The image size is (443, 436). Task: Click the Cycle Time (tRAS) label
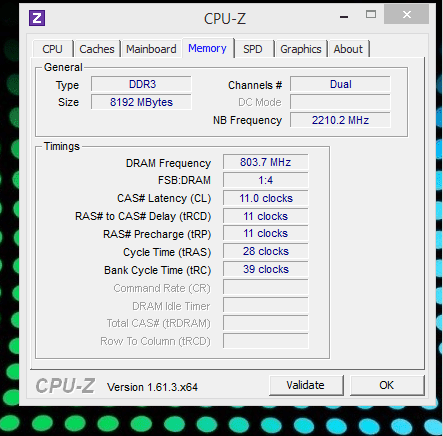click(167, 252)
